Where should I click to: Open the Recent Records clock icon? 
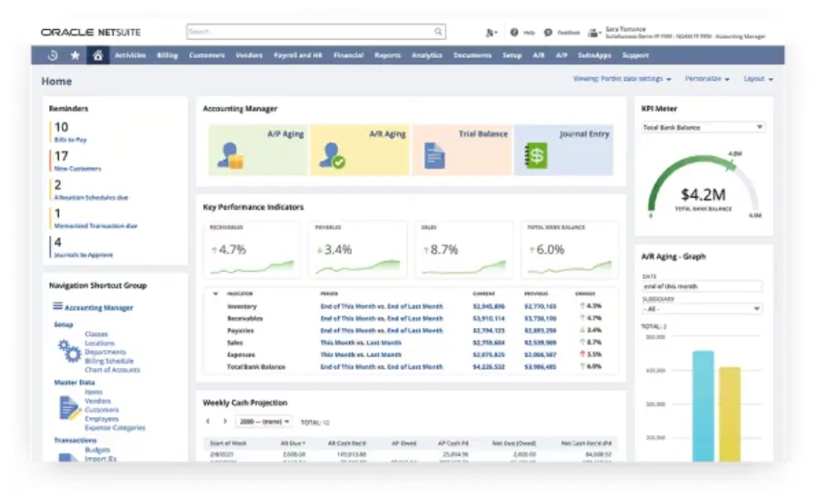coord(53,55)
